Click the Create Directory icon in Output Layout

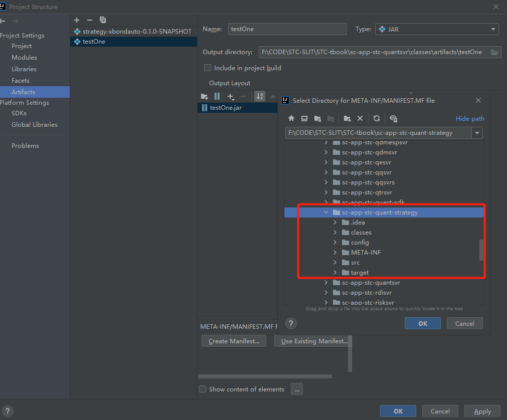tap(204, 96)
